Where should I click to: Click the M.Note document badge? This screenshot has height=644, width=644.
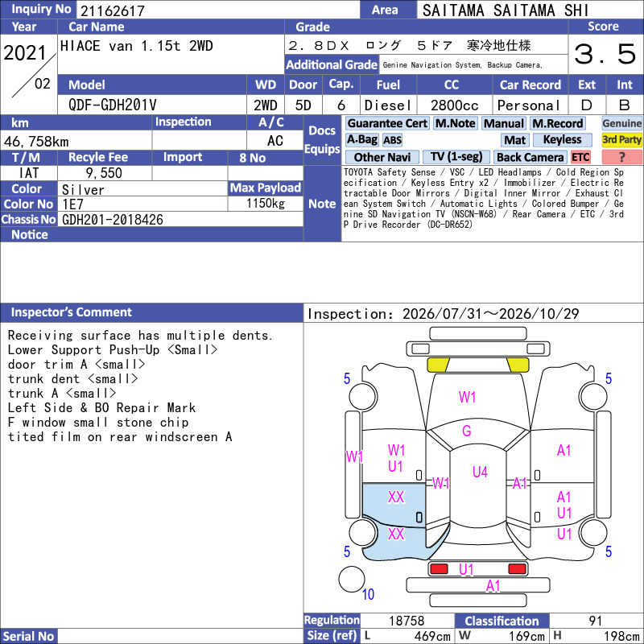pos(455,123)
